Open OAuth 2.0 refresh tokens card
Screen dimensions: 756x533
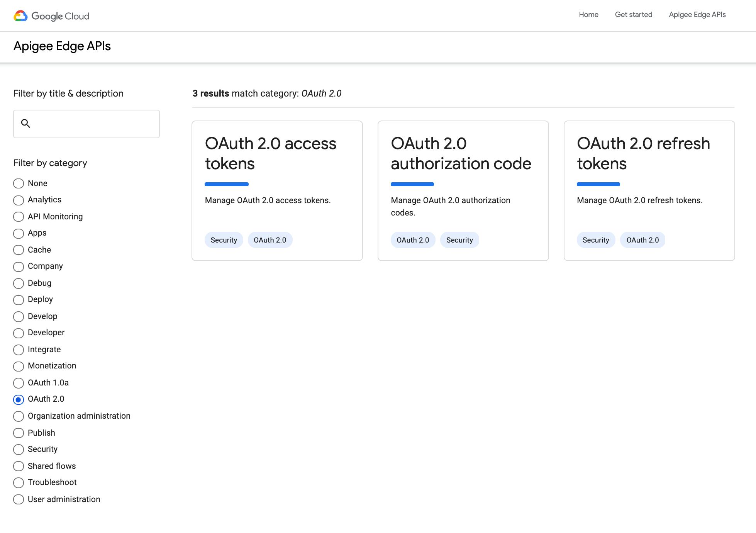(x=643, y=153)
